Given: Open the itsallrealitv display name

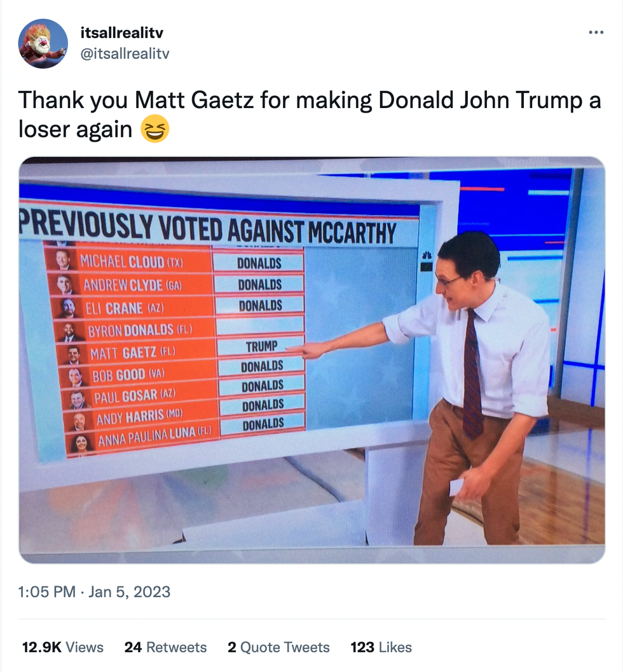Looking at the screenshot, I should point(123,32).
